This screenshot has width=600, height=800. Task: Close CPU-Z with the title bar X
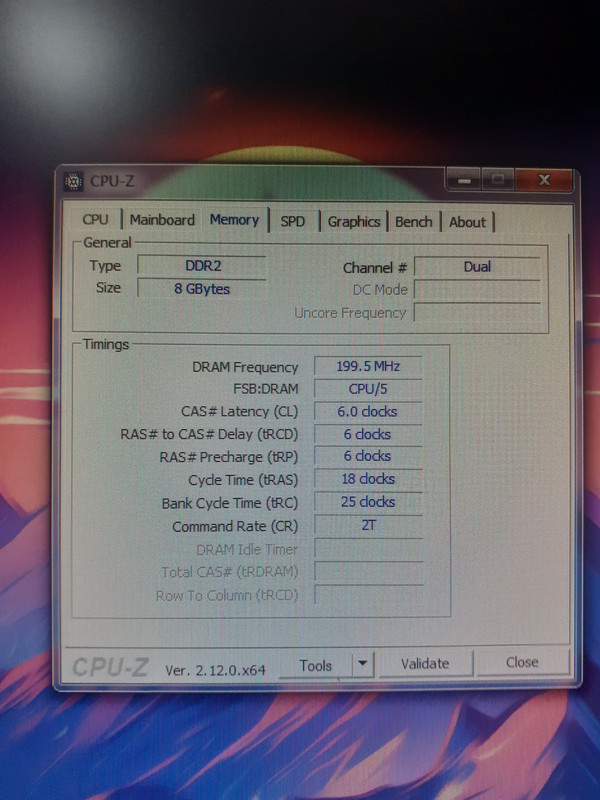(544, 180)
